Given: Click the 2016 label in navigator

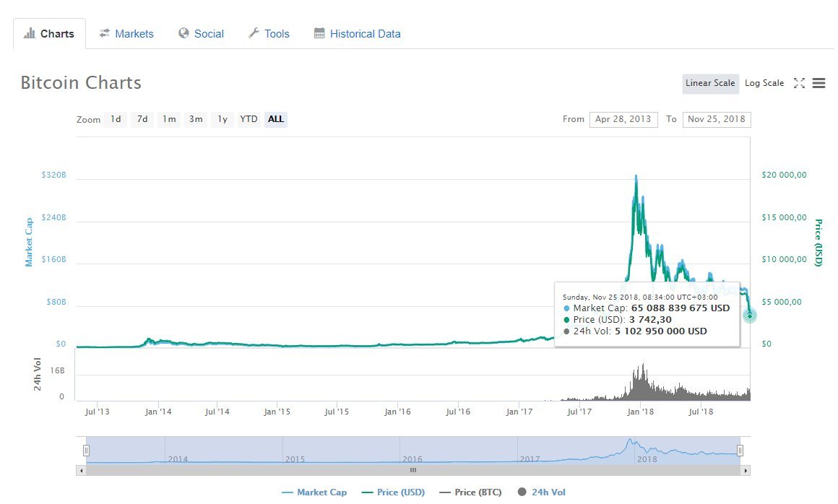Looking at the screenshot, I should click(x=412, y=459).
